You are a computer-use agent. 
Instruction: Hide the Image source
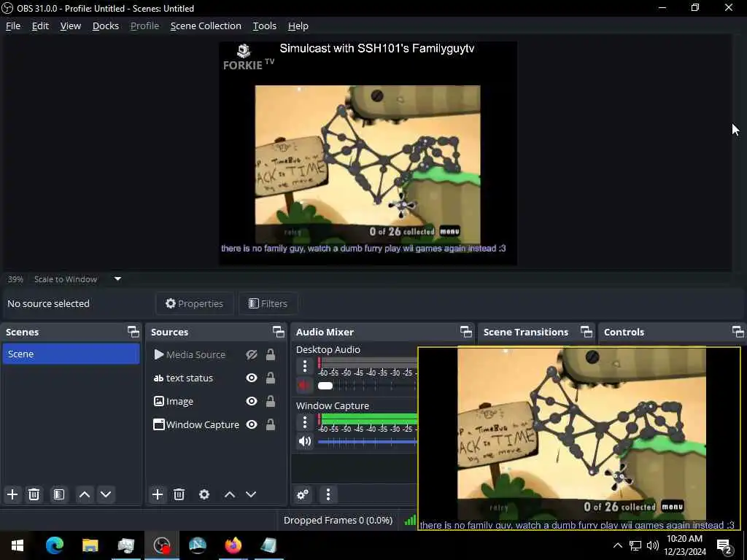click(x=252, y=402)
